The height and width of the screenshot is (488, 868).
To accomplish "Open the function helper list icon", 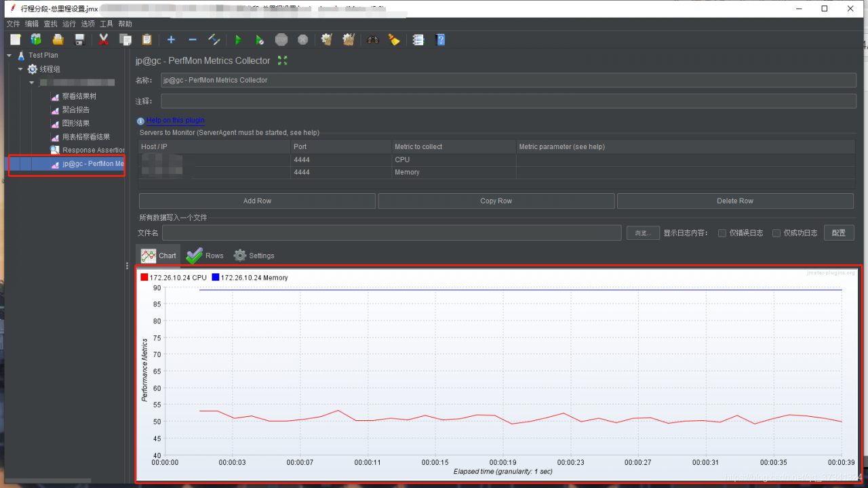I will 418,40.
